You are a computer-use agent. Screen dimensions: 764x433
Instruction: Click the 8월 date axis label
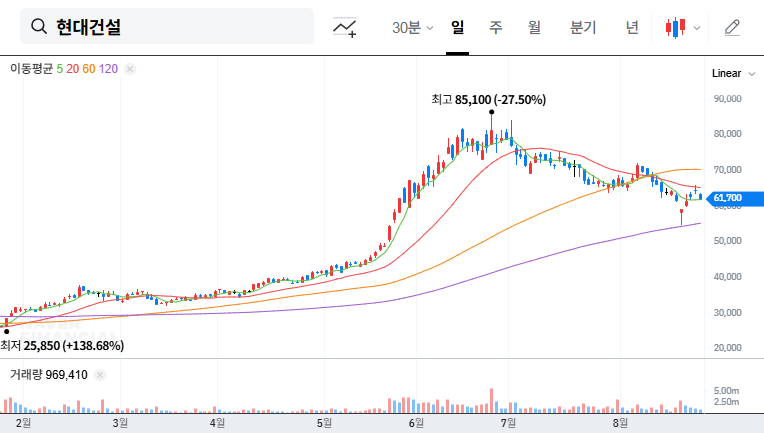pos(620,423)
